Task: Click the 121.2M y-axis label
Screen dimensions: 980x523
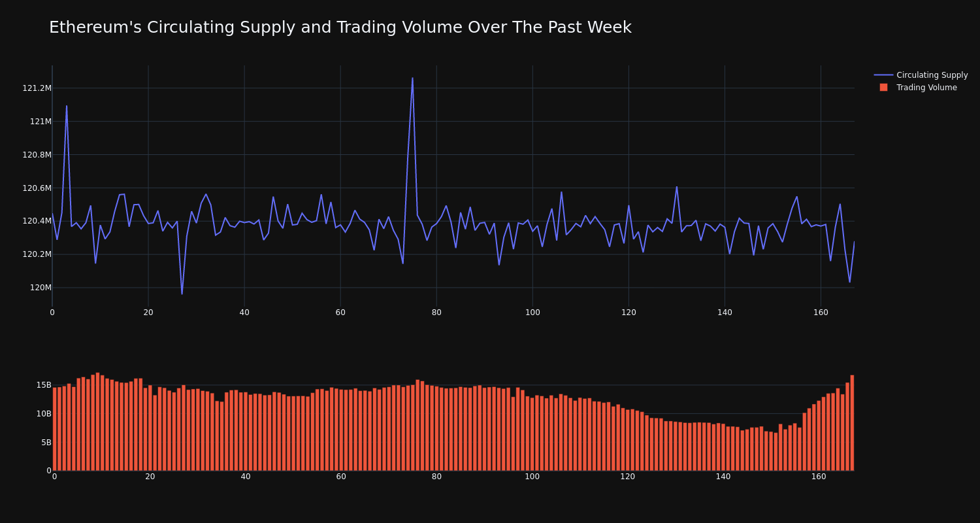Action: coord(37,88)
